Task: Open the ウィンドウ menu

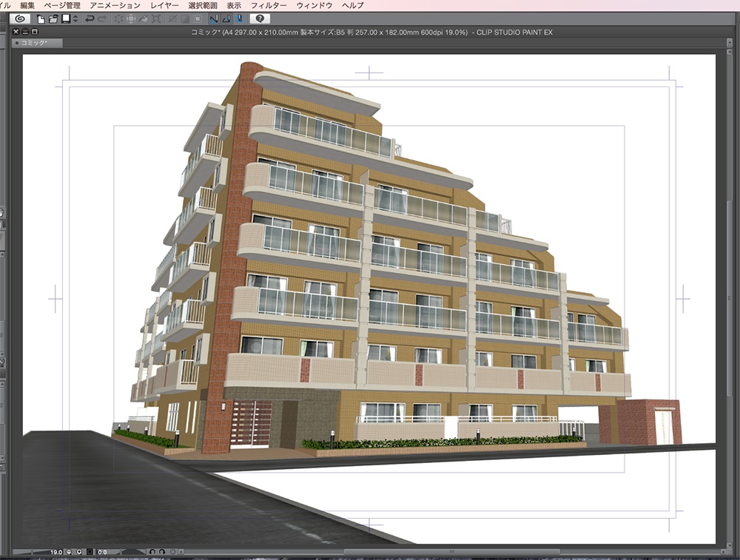Action: point(314,5)
